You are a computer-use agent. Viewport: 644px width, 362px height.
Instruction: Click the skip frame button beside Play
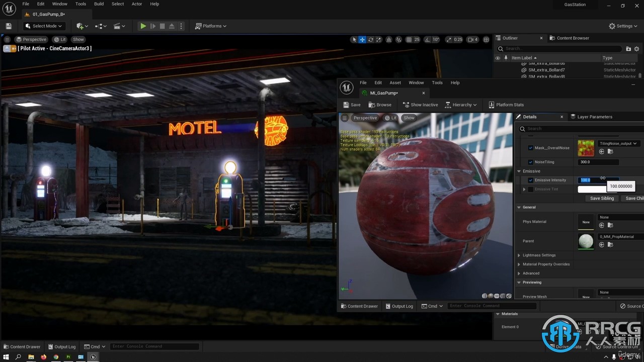click(153, 26)
